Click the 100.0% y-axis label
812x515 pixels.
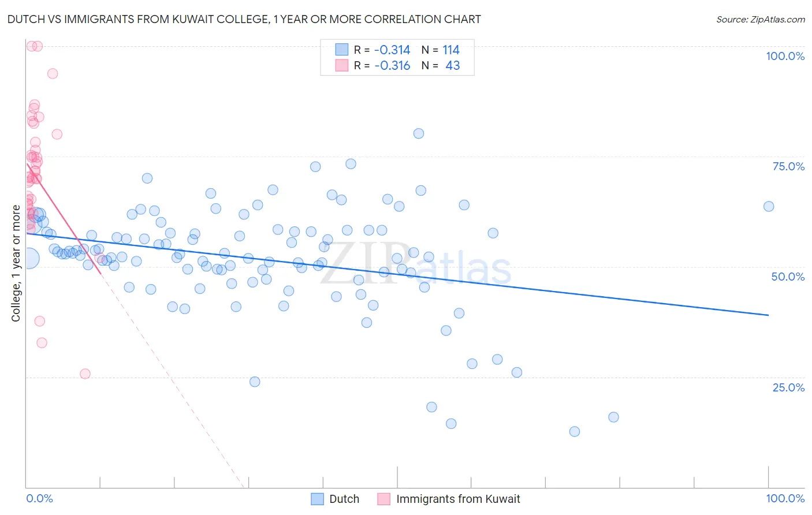785,56
